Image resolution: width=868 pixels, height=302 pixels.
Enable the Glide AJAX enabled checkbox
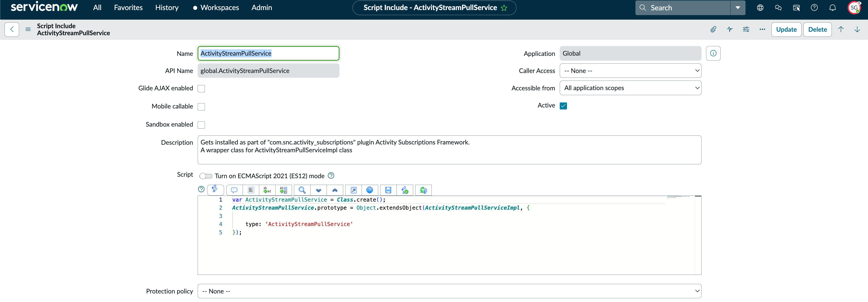tap(201, 88)
